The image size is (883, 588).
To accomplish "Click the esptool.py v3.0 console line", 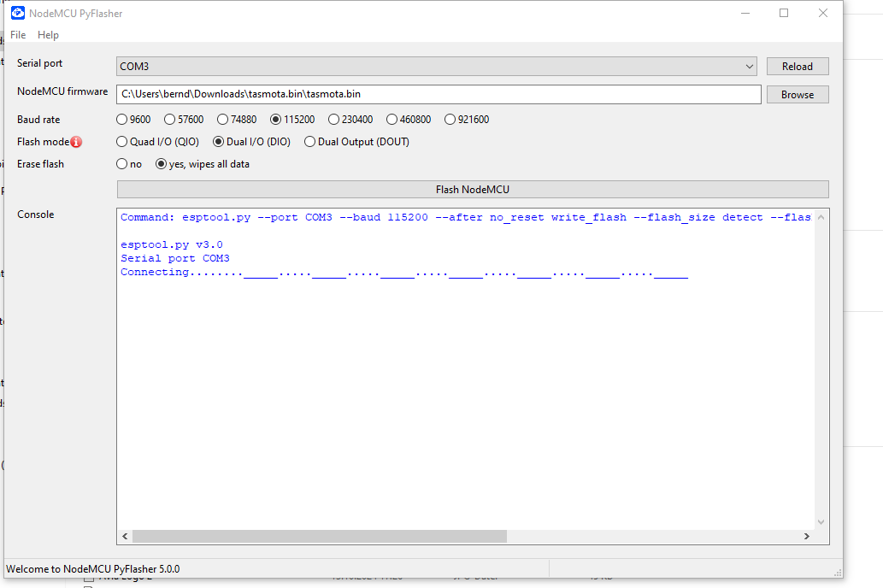I will point(172,245).
